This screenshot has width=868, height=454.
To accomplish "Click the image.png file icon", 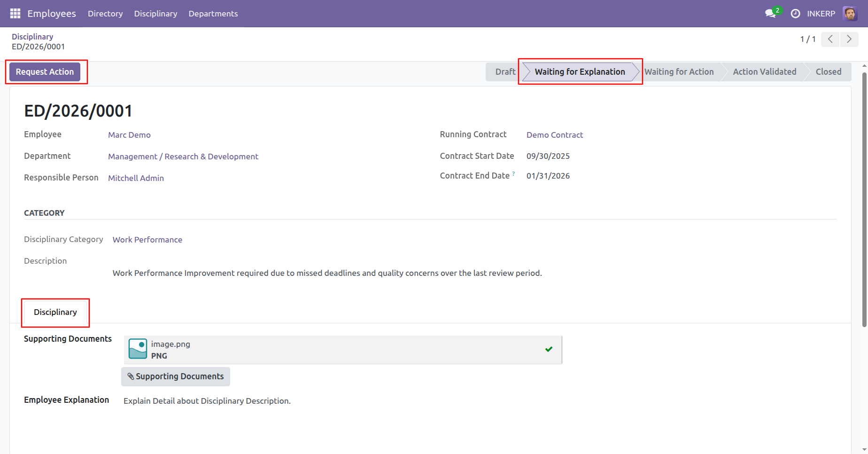I will click(138, 349).
